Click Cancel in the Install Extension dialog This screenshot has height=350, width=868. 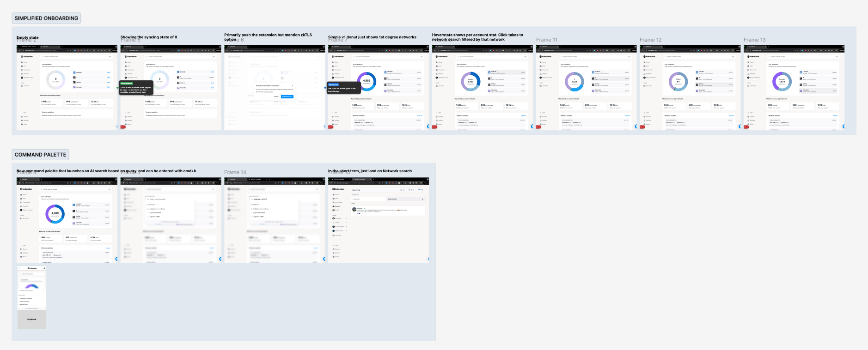(x=276, y=97)
